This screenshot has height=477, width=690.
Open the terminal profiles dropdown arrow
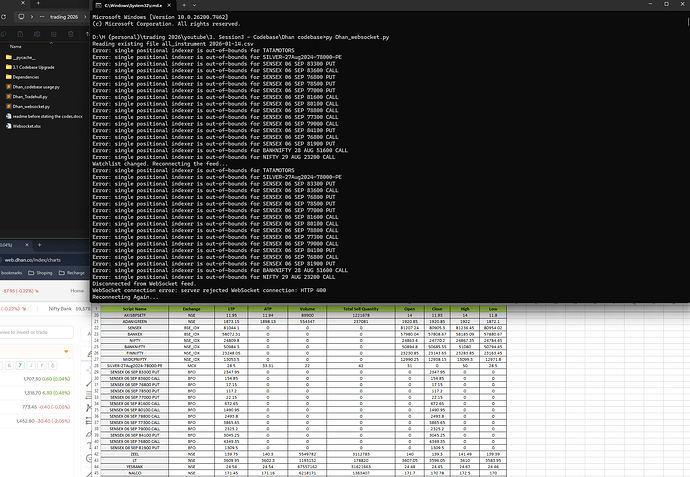pos(195,5)
